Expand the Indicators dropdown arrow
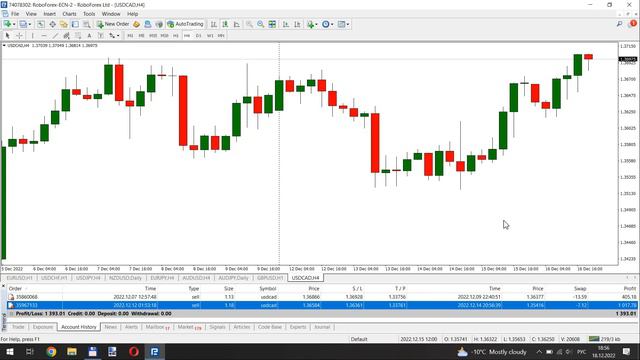 pyautogui.click(x=317, y=24)
